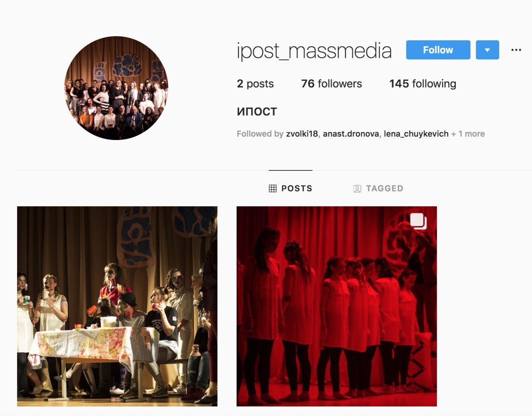Open lena_chuykevich profile link
532x416 pixels.
point(416,134)
